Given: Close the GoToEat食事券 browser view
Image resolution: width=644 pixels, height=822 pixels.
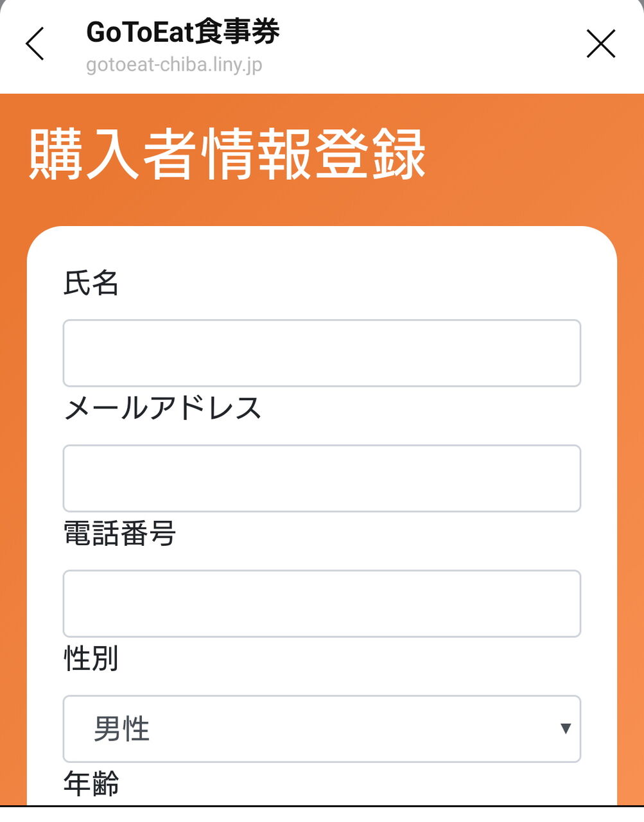Looking at the screenshot, I should coord(601,44).
